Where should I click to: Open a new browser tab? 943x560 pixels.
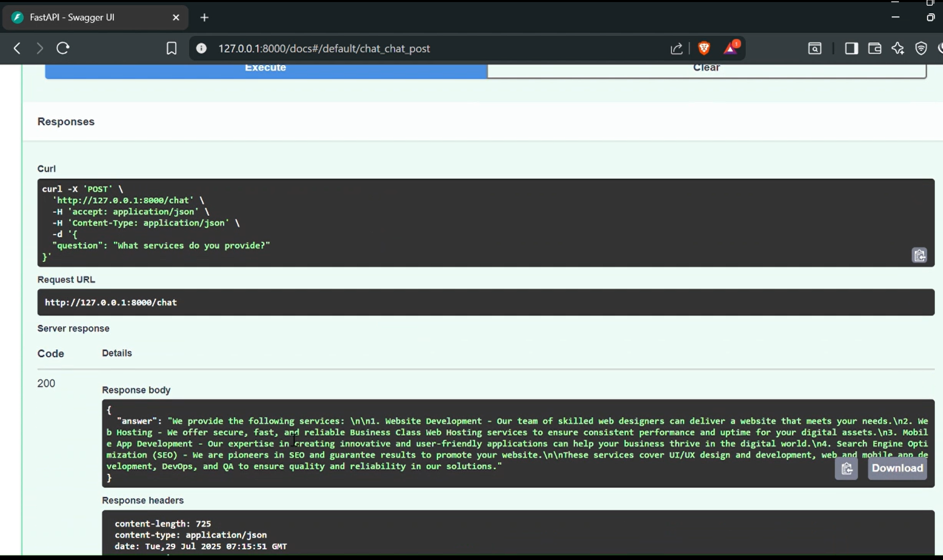[204, 17]
